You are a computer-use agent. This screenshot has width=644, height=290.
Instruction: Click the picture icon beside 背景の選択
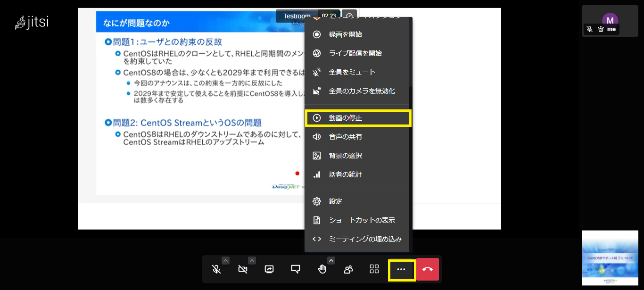coord(317,156)
